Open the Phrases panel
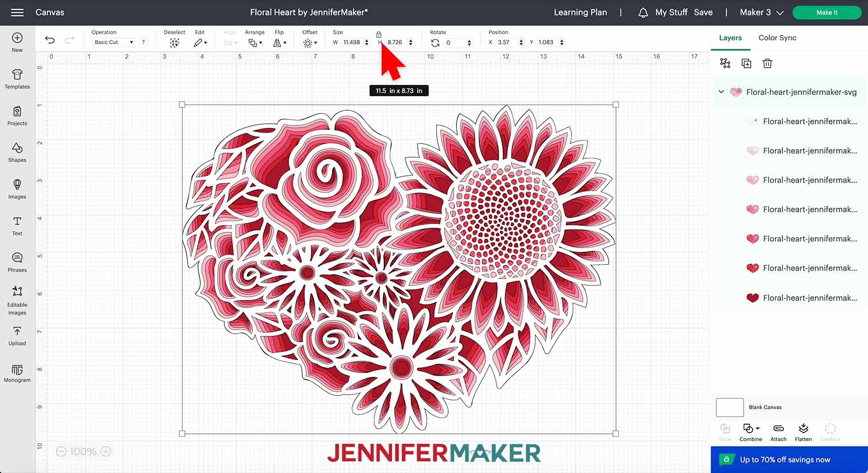This screenshot has height=473, width=868. coord(17,262)
